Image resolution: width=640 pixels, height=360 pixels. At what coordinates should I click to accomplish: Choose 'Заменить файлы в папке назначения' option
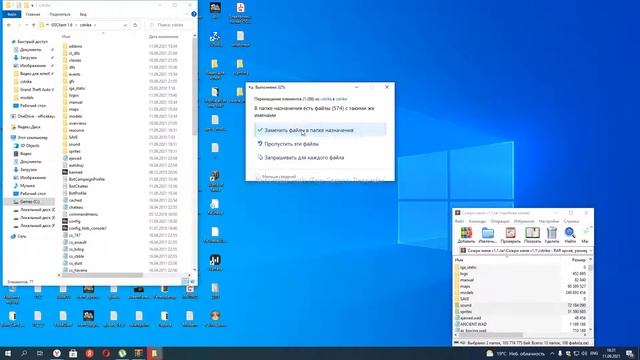pos(320,130)
